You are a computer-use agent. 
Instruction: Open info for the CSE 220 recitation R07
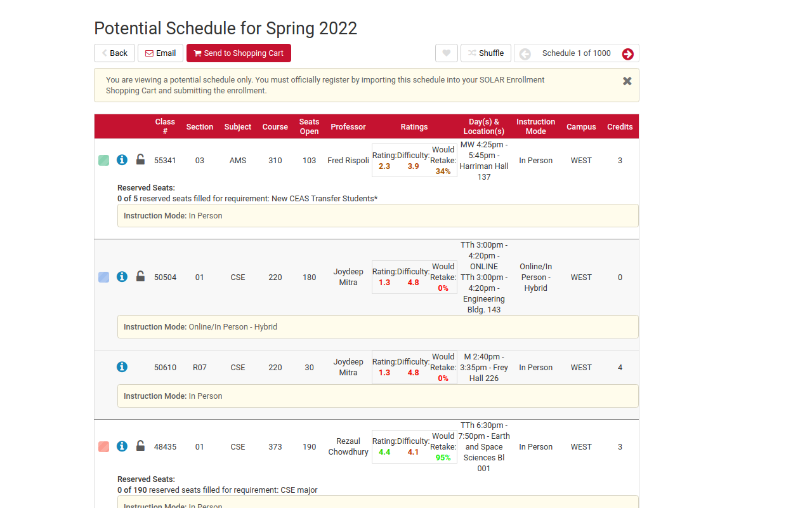122,366
